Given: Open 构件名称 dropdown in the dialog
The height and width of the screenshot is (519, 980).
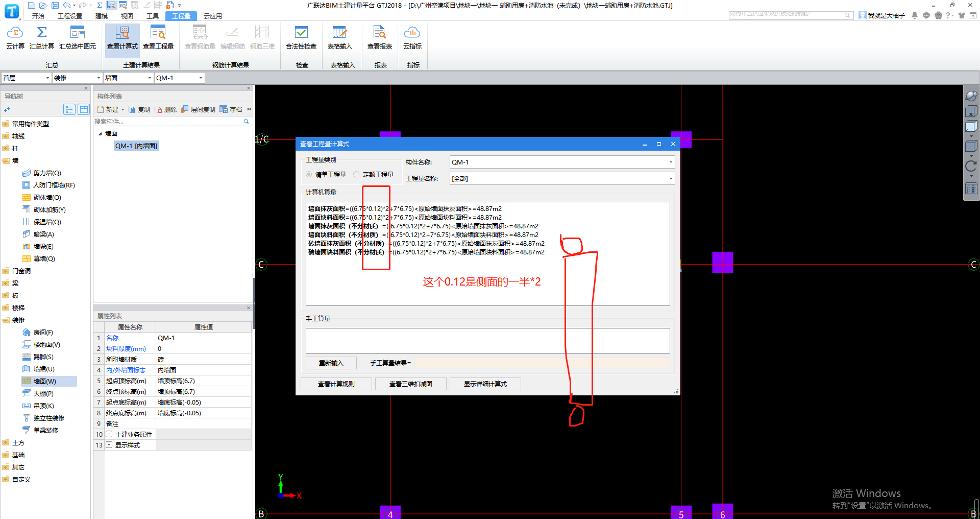Looking at the screenshot, I should coord(562,162).
